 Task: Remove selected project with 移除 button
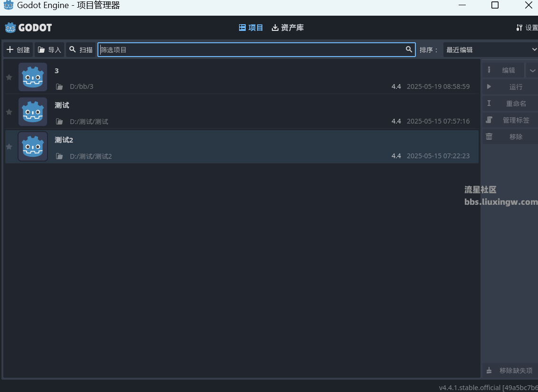tap(510, 136)
